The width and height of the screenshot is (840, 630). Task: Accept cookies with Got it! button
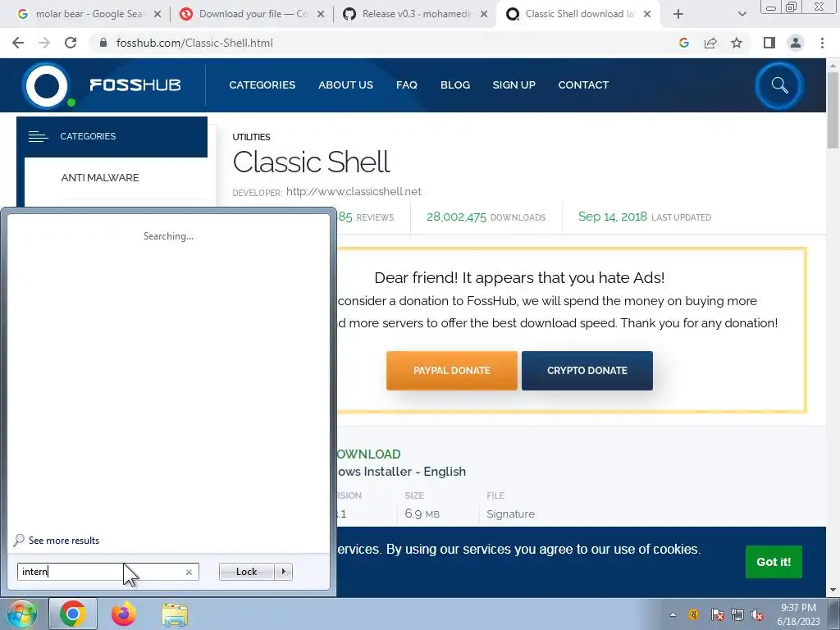click(x=774, y=562)
